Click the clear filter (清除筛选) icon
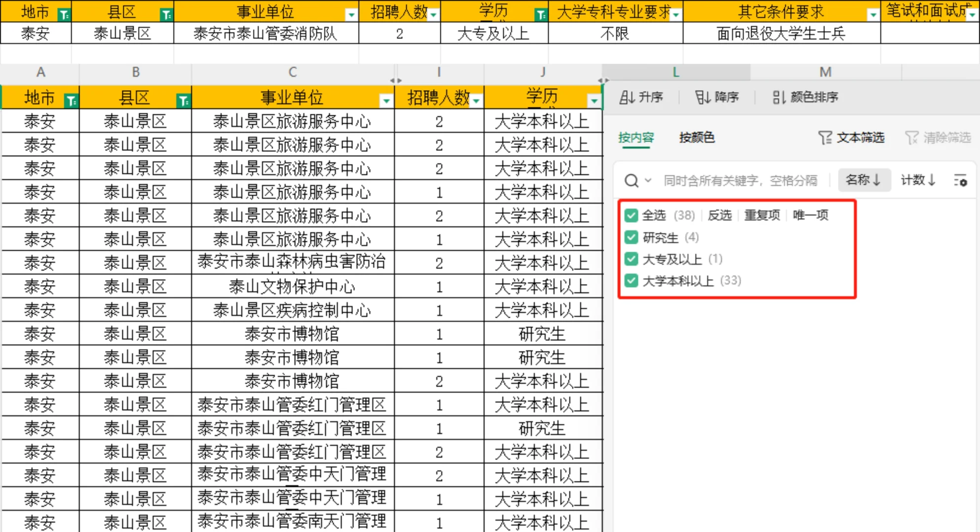The image size is (980, 532). (912, 137)
